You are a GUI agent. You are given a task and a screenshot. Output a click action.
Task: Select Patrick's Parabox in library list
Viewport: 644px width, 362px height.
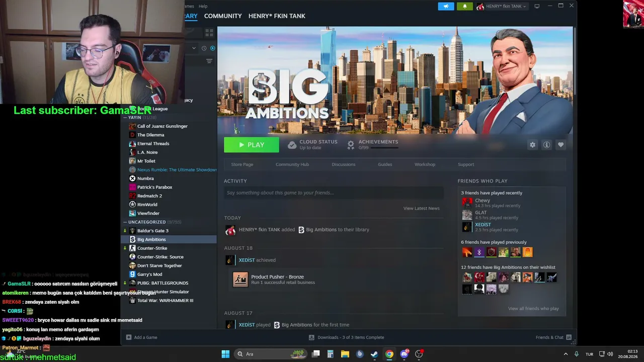[155, 187]
